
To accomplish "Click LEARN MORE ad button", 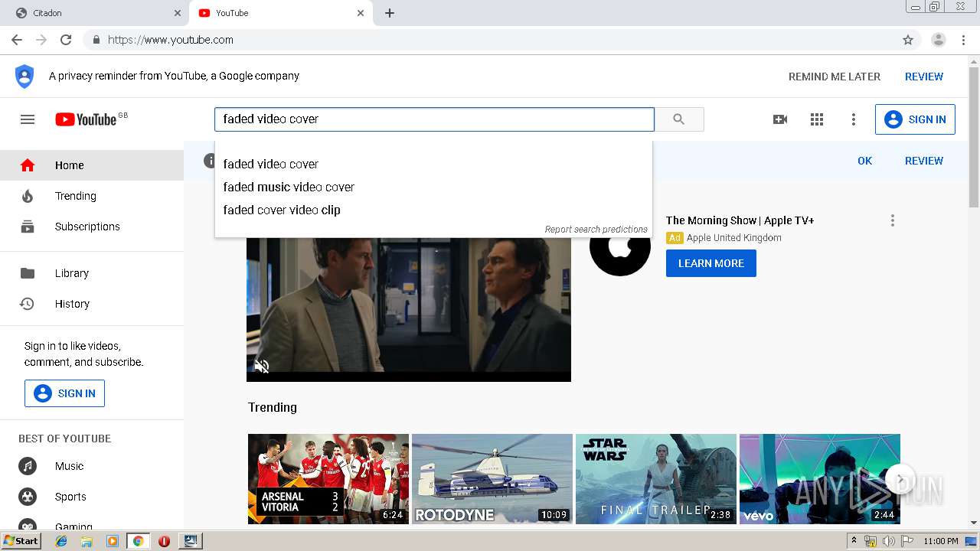I will click(x=711, y=263).
